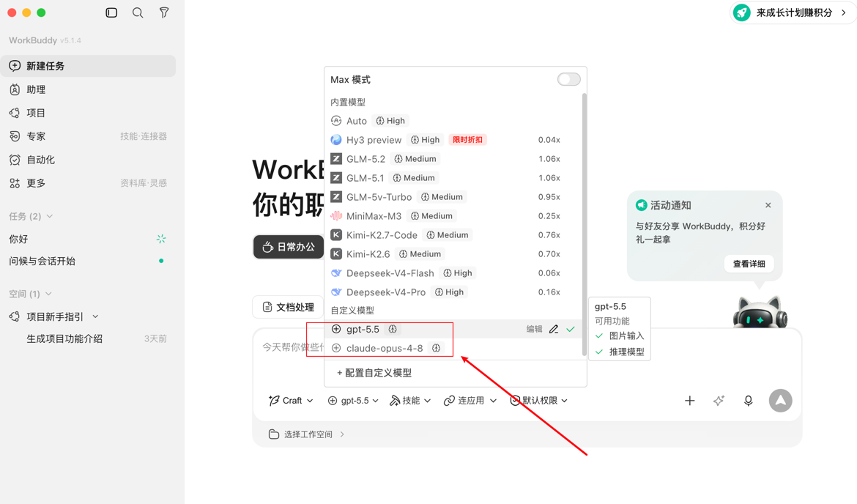
Task: Select the Hy3 preview model
Action: pyautogui.click(x=453, y=140)
